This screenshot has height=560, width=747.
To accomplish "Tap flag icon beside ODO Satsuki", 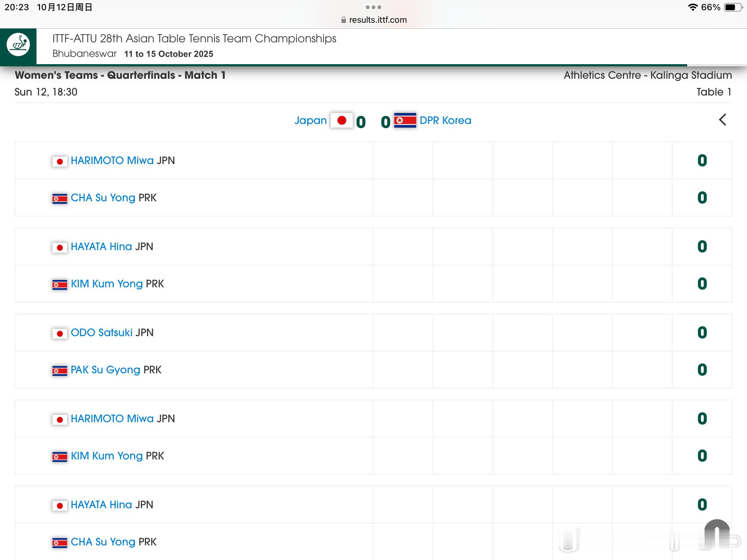I will click(x=60, y=333).
